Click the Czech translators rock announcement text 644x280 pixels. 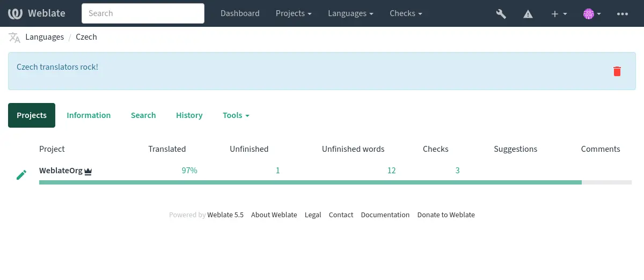point(57,67)
